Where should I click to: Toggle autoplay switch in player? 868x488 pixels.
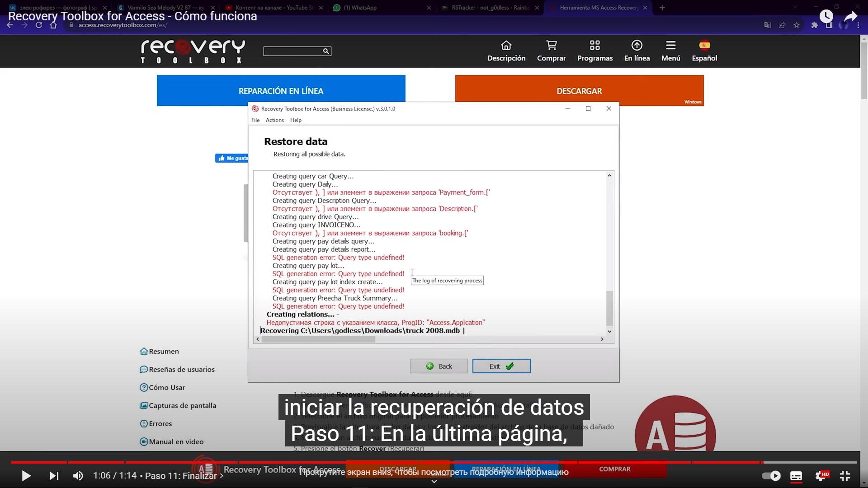pyautogui.click(x=771, y=476)
